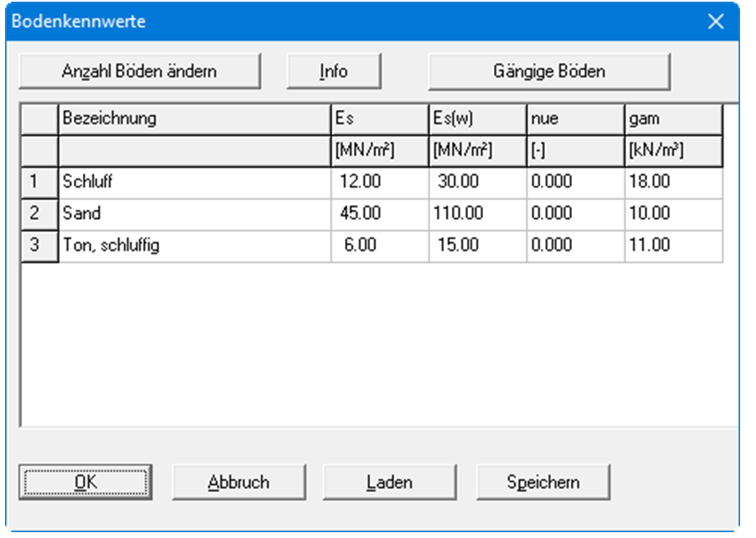756x538 pixels.
Task: Edit gam value 11.00 in row 3
Action: tap(672, 245)
